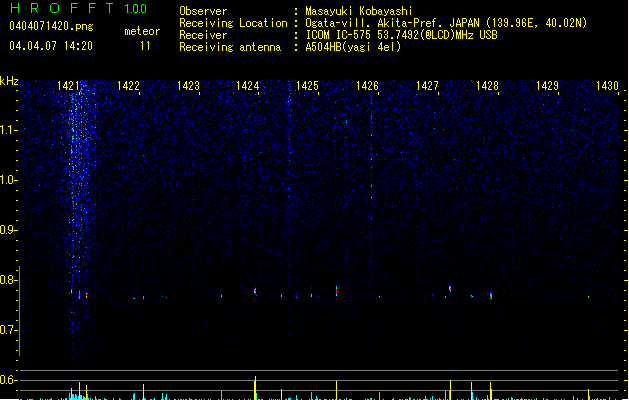
Task: Click the 0.7 kHz frequency label
Action: (x=9, y=330)
